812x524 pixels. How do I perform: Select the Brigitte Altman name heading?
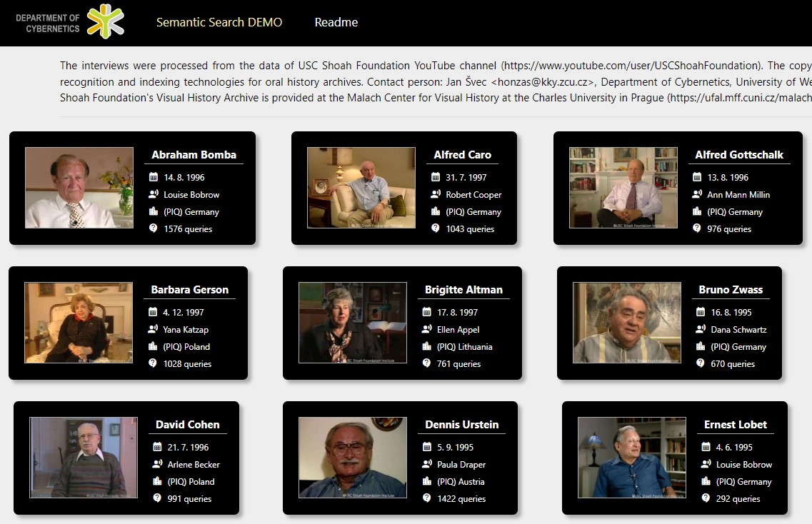463,290
